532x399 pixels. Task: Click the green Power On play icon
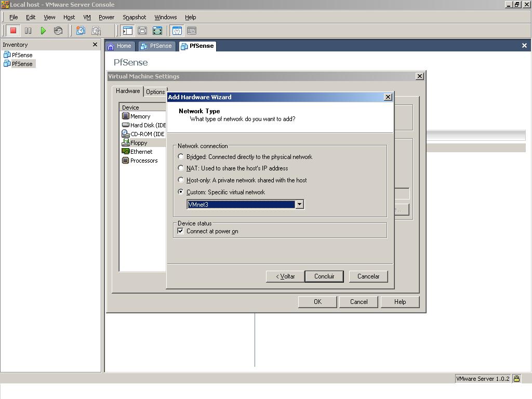coord(43,31)
